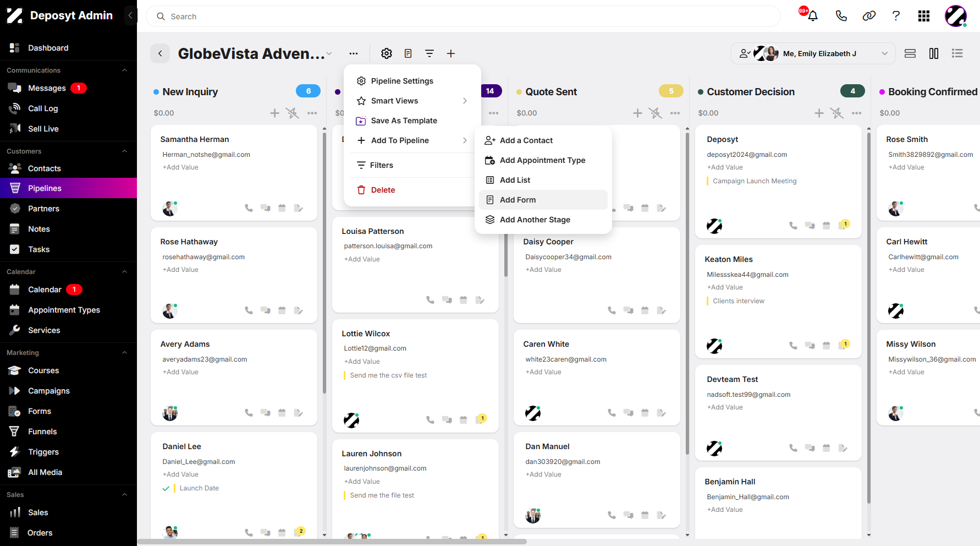This screenshot has height=546, width=980.
Task: Click the Search input field
Action: [463, 17]
